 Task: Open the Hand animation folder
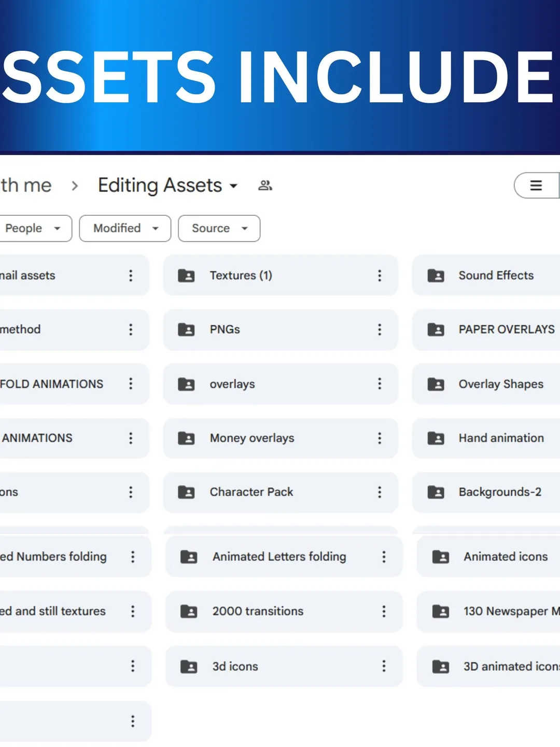tap(486, 438)
